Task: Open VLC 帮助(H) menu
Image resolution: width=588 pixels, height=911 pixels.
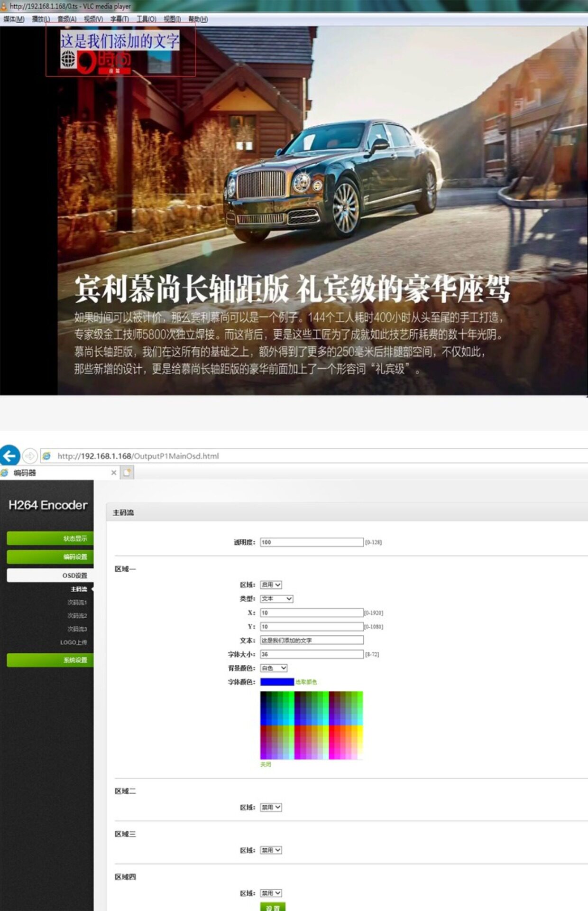Action: pyautogui.click(x=198, y=19)
